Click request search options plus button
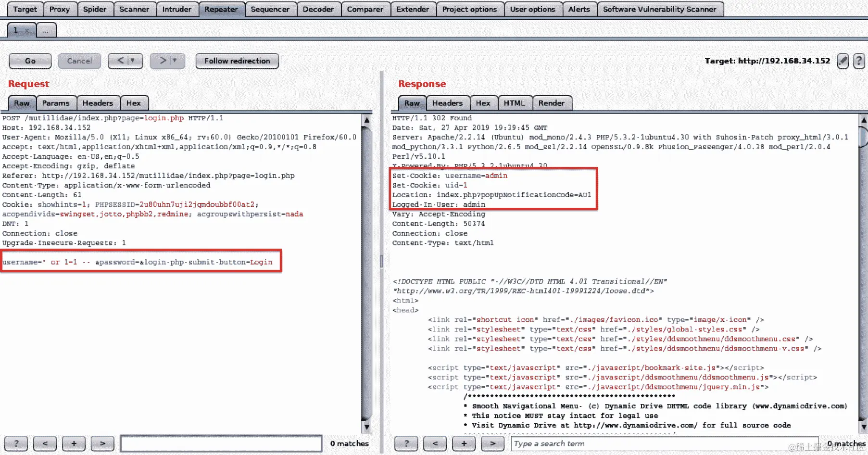 click(74, 443)
